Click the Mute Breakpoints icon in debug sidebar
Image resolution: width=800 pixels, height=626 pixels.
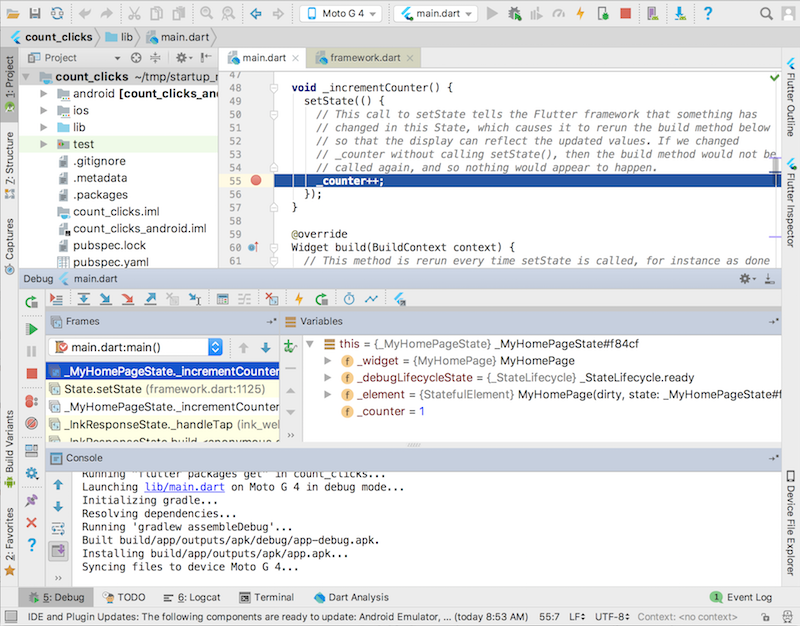32,423
